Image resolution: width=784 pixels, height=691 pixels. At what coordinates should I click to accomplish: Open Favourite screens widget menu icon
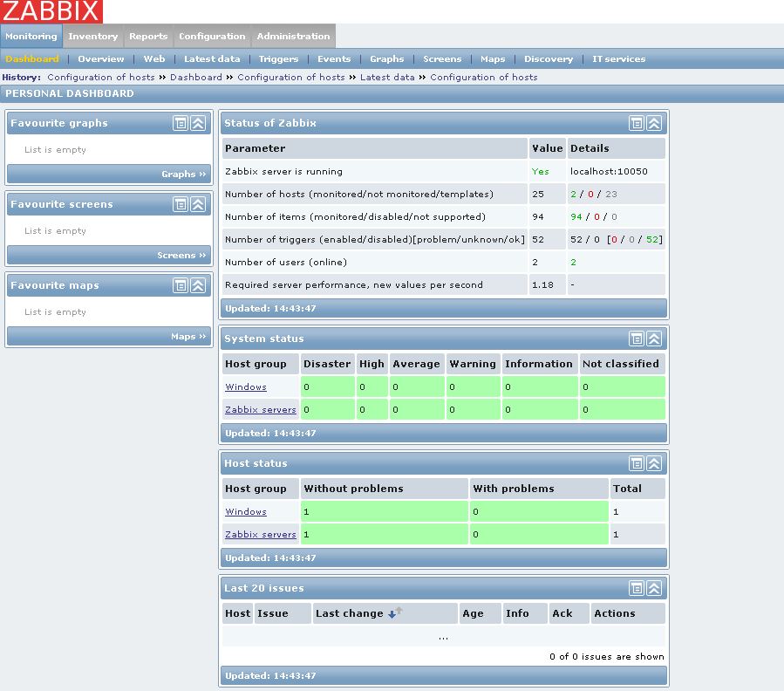[x=181, y=204]
